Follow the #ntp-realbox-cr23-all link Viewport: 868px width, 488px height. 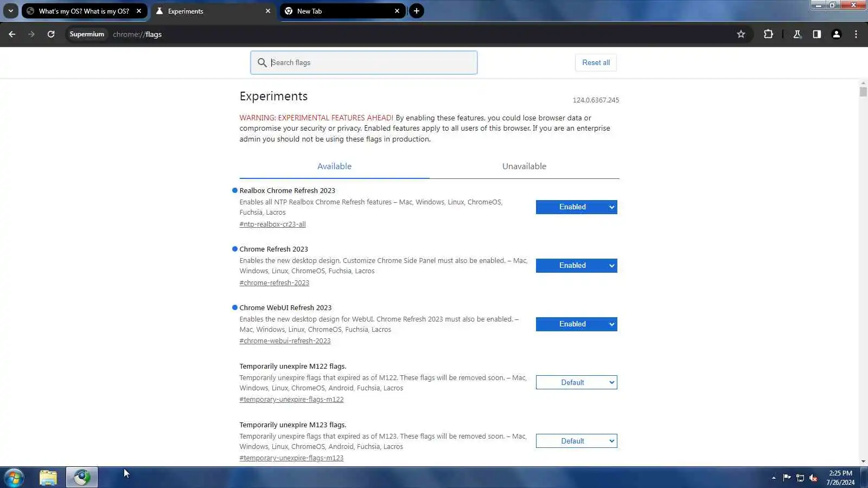(272, 224)
